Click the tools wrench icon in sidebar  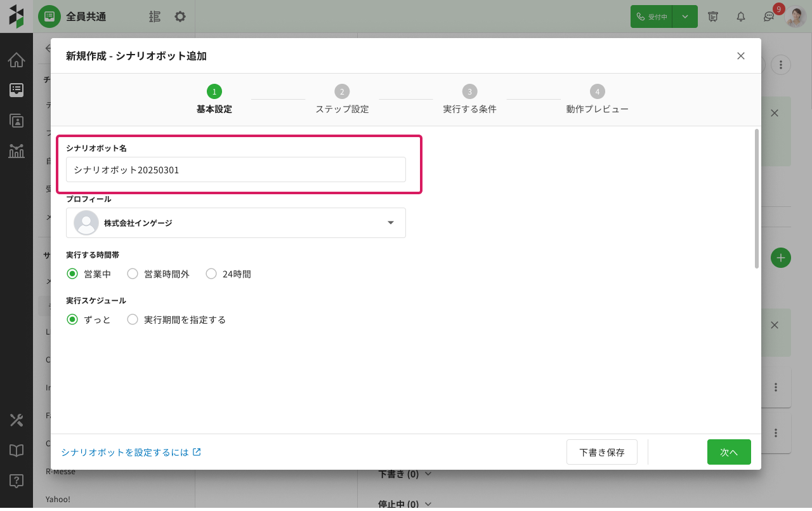coord(16,420)
